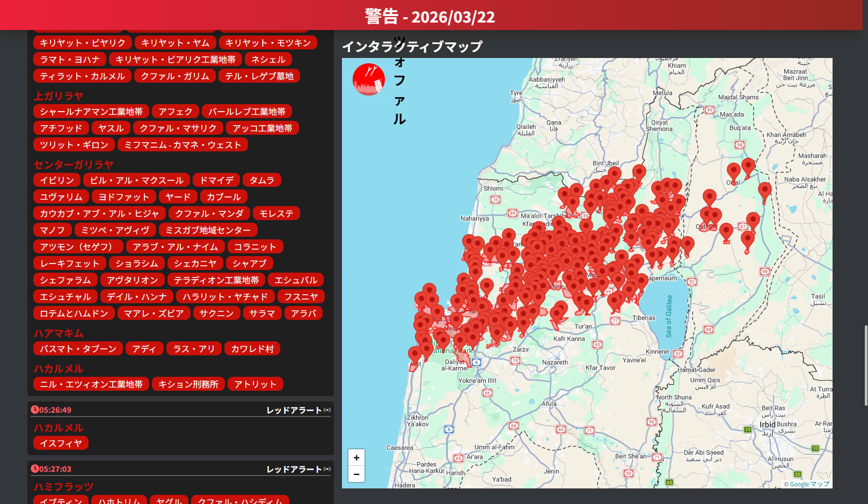Viewport: 868px width, 504px height.
Task: Click the シェファラム location tag
Action: click(x=65, y=280)
